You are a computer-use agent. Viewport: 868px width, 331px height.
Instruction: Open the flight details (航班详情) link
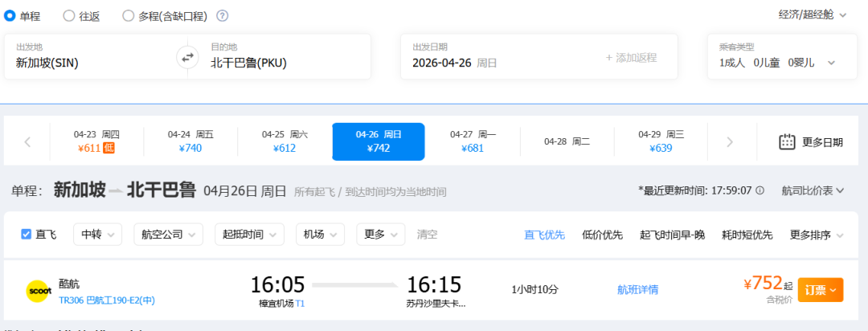637,290
